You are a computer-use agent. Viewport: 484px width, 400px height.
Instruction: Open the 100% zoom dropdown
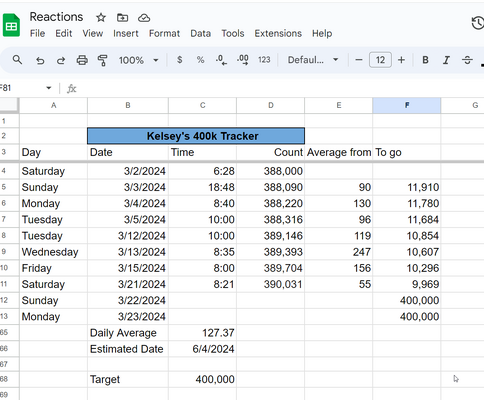138,60
